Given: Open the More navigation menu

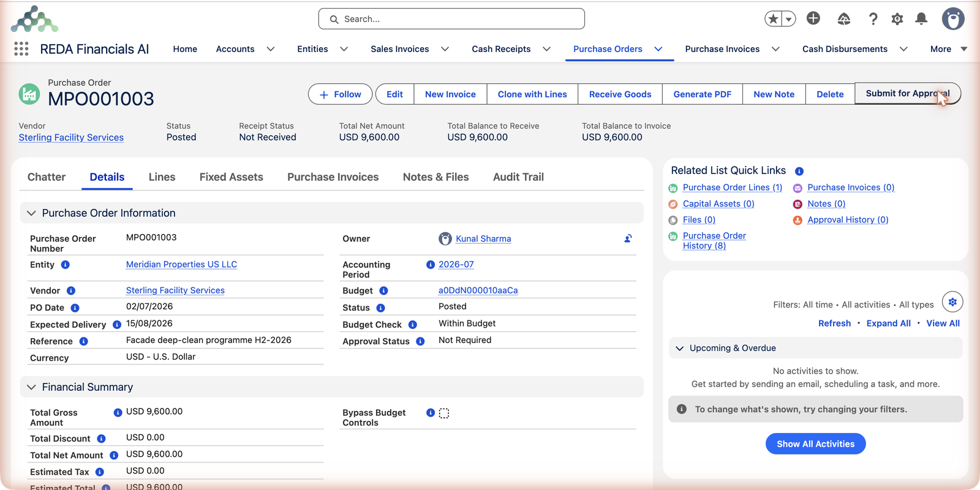Looking at the screenshot, I should (949, 49).
